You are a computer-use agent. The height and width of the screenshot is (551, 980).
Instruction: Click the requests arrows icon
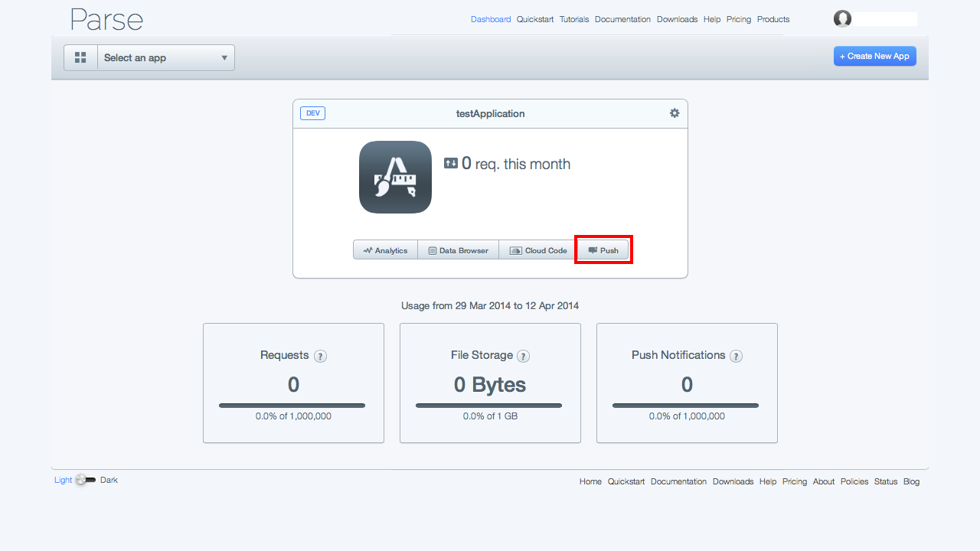[x=451, y=163]
